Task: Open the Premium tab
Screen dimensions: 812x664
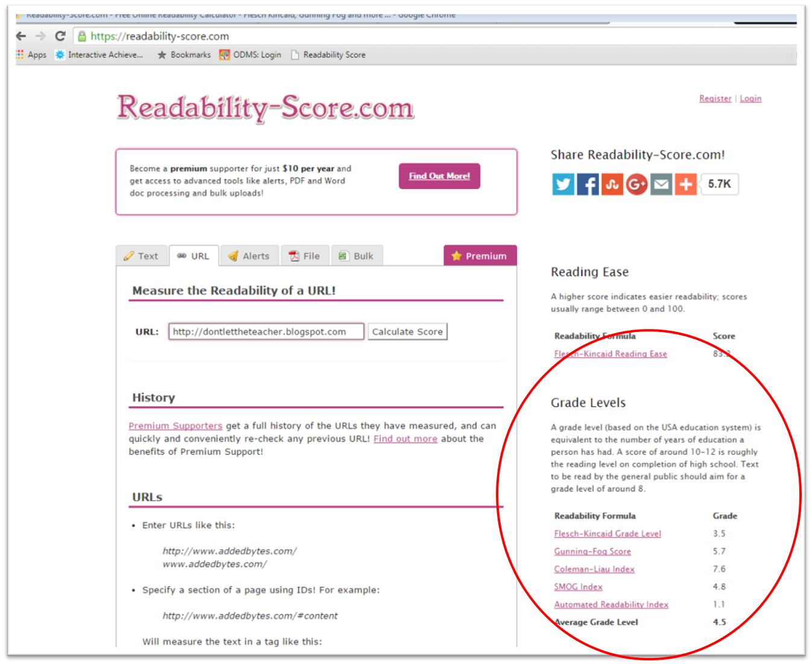Action: coord(480,256)
